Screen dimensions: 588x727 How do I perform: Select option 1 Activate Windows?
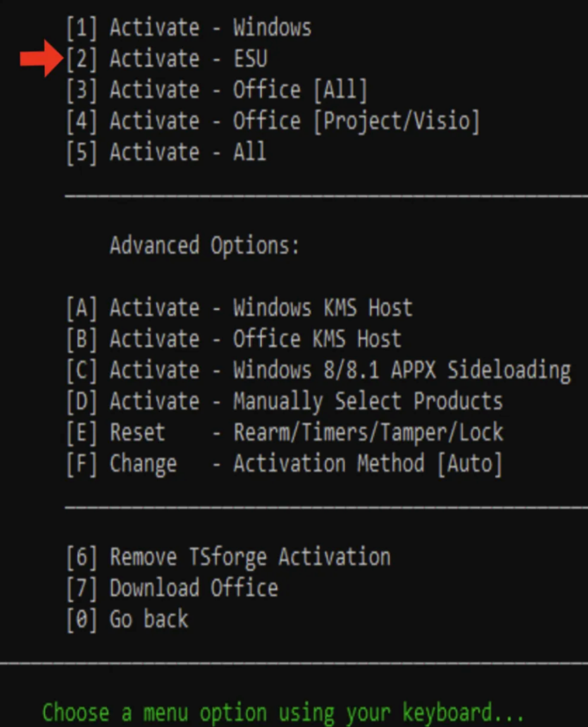point(188,28)
